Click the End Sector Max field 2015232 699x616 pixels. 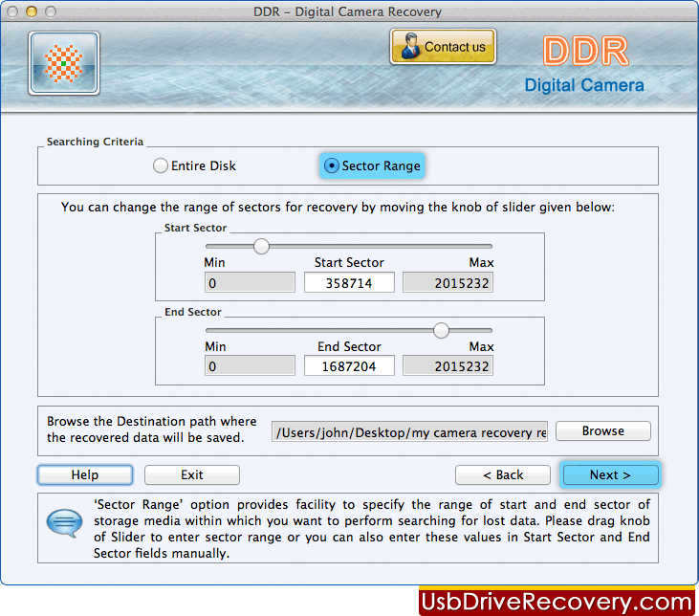click(x=448, y=366)
